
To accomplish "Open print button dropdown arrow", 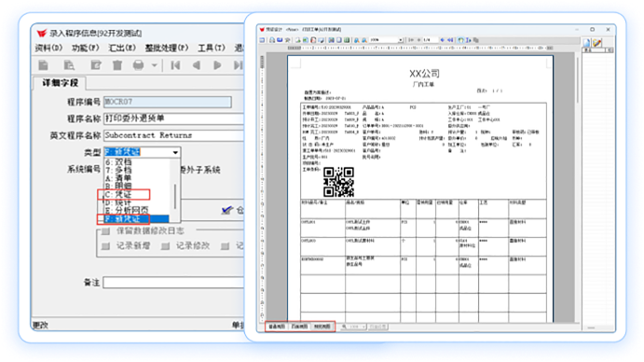I will pyautogui.click(x=155, y=65).
